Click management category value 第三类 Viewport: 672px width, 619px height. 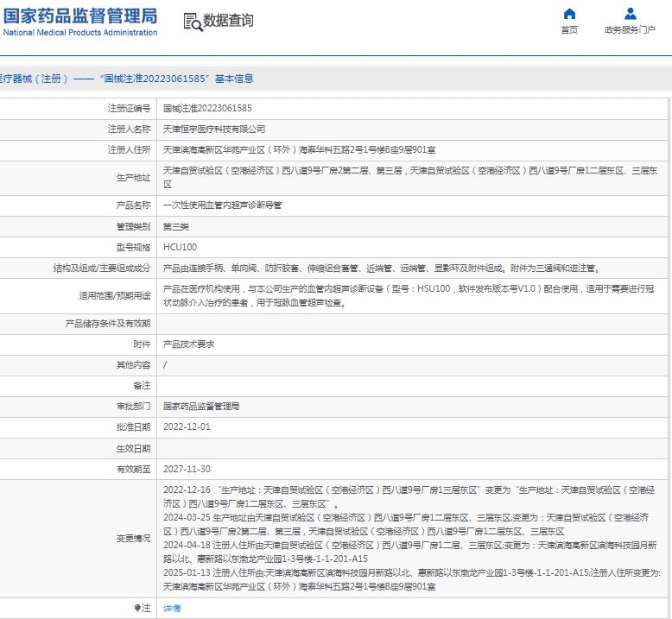point(176,226)
